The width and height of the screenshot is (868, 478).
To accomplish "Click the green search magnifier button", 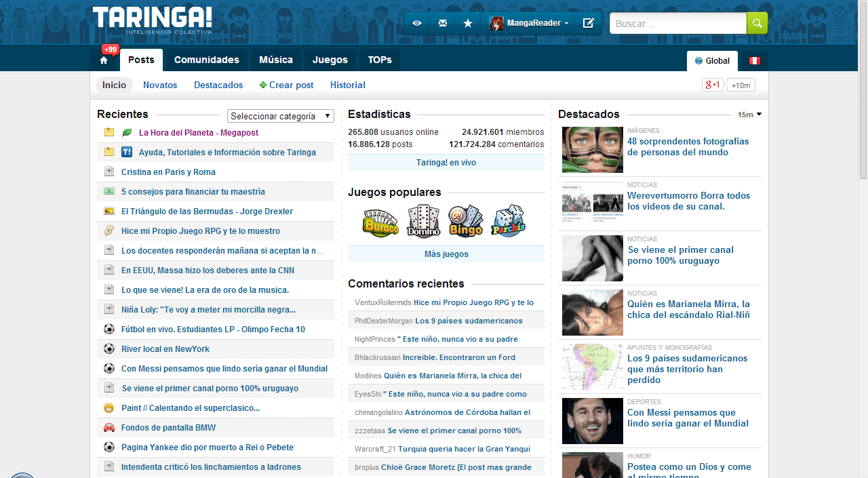I will [x=757, y=23].
